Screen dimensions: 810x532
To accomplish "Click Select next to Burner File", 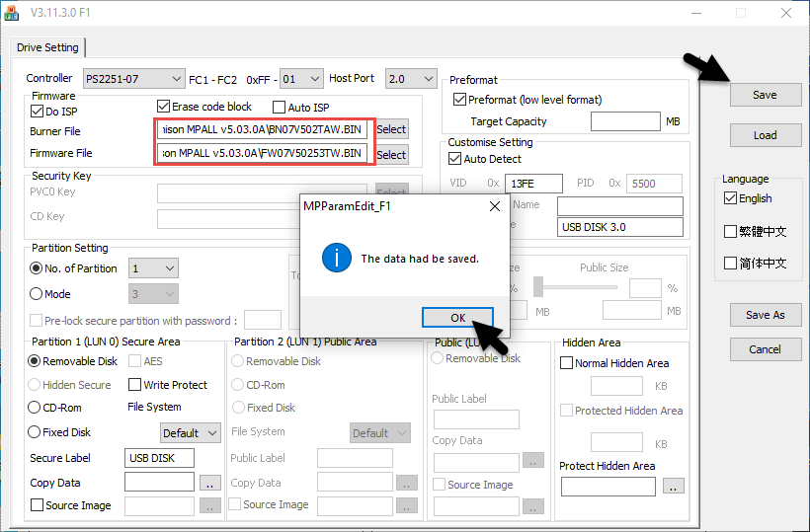I will [391, 129].
